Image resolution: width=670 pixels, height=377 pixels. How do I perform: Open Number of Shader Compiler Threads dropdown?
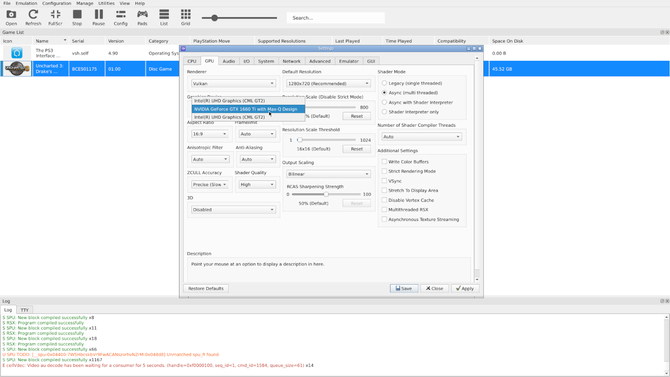[x=421, y=137]
